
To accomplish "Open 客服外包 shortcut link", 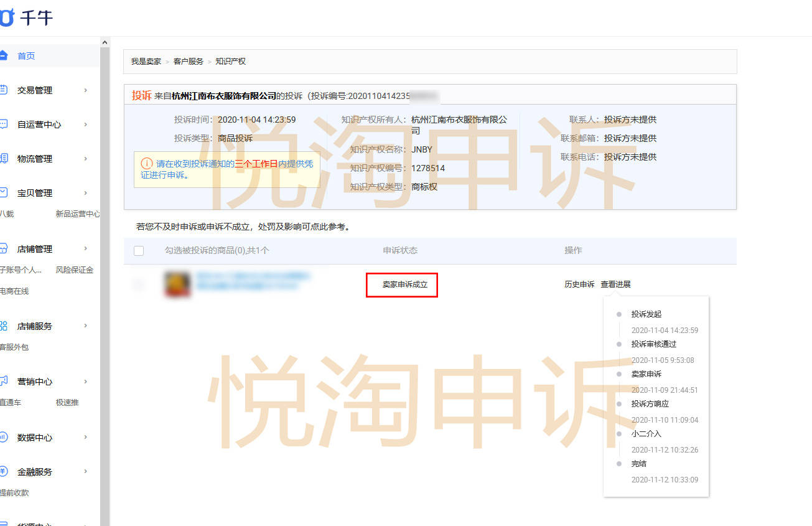I will click(x=14, y=347).
